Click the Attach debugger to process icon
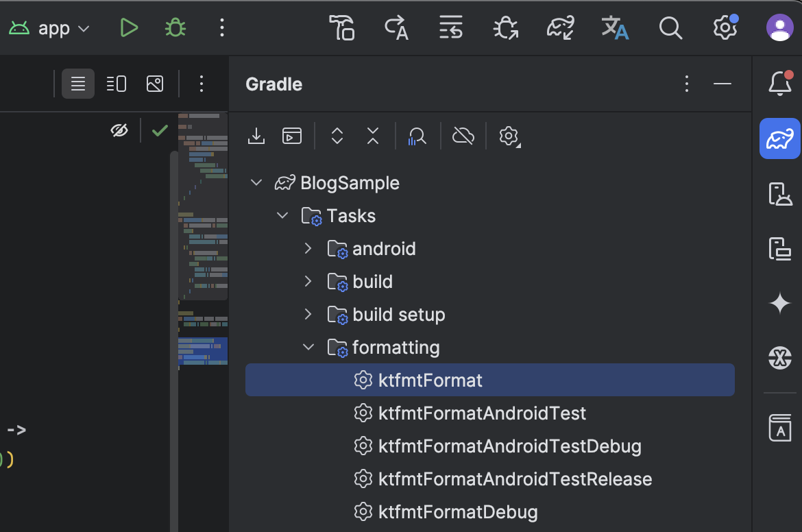802x532 pixels. (505, 28)
